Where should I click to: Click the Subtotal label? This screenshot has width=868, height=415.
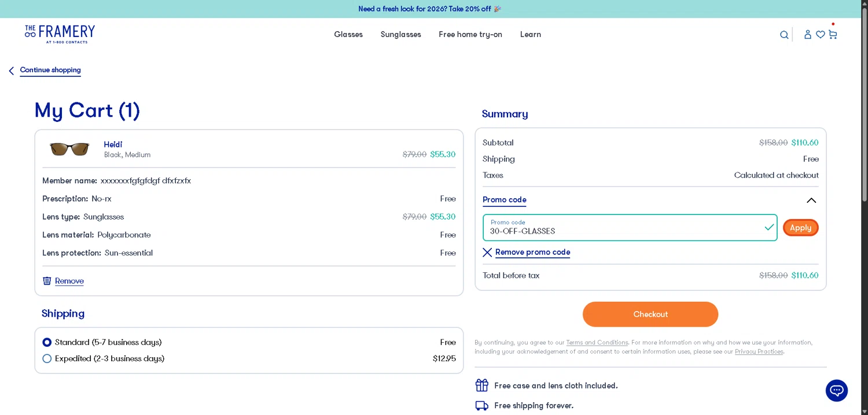[x=498, y=143]
